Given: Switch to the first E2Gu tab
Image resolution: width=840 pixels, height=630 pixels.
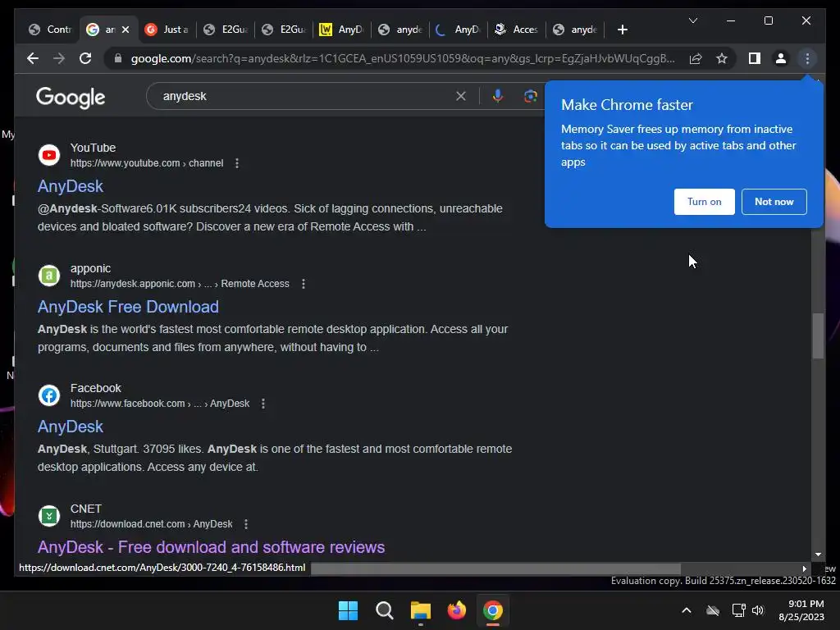Looking at the screenshot, I should 226,30.
